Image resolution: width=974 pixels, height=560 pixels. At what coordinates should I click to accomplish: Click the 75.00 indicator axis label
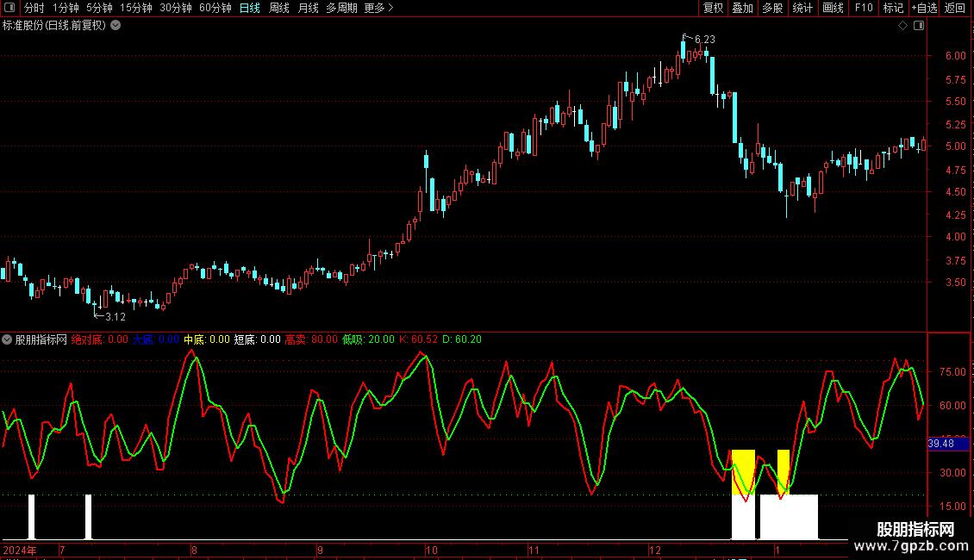point(952,372)
